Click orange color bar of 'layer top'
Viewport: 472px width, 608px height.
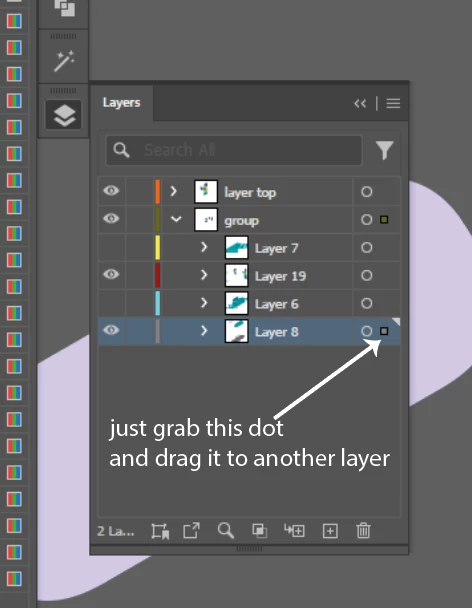[x=157, y=192]
